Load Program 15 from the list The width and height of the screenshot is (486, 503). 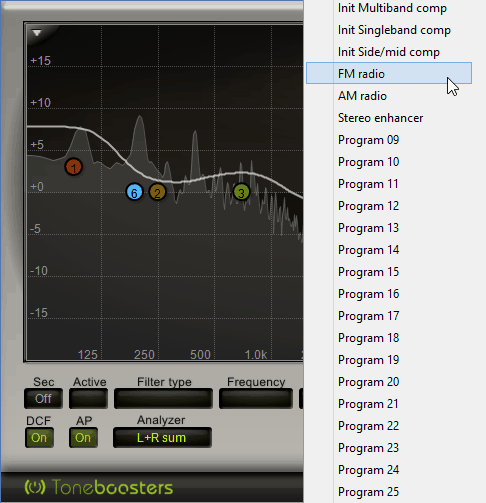(x=389, y=272)
